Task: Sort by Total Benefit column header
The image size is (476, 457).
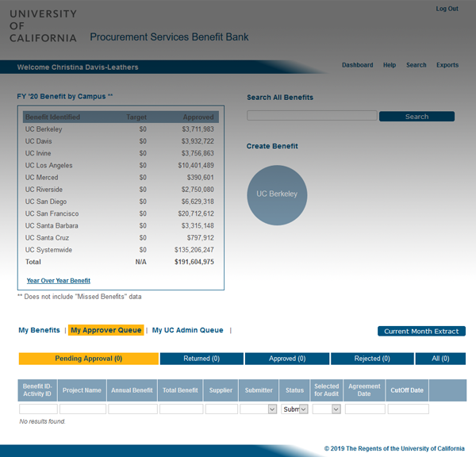Action: [180, 390]
